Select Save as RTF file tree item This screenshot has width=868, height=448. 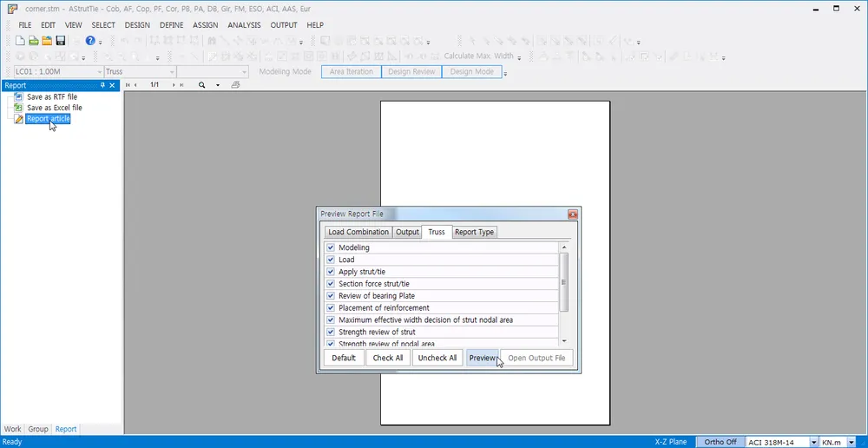point(52,97)
